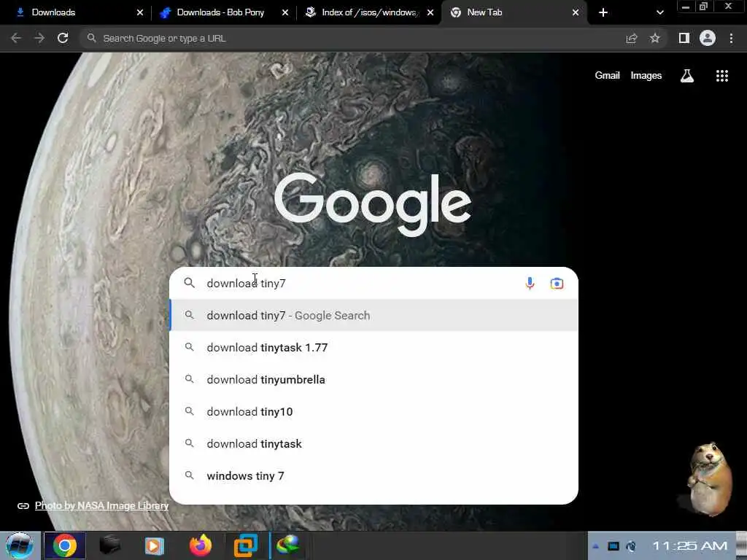Close the Downloads - Bob Pony tab
747x560 pixels.
coord(285,12)
